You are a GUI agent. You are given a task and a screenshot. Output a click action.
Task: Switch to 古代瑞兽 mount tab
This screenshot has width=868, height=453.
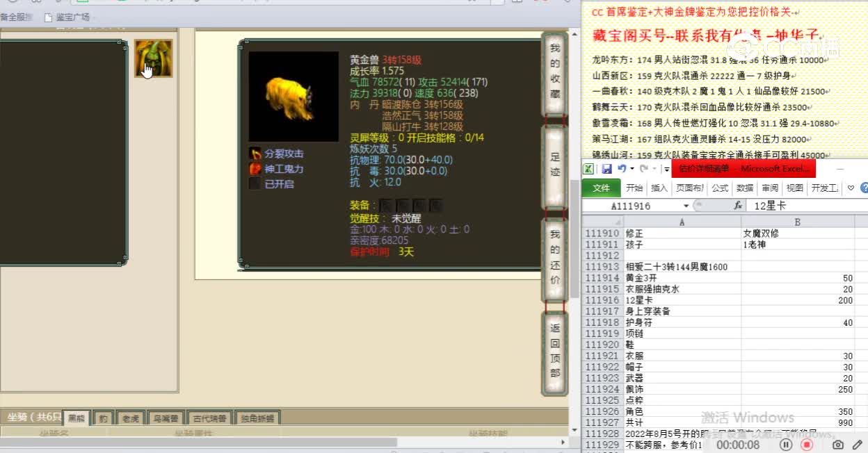[x=209, y=418]
